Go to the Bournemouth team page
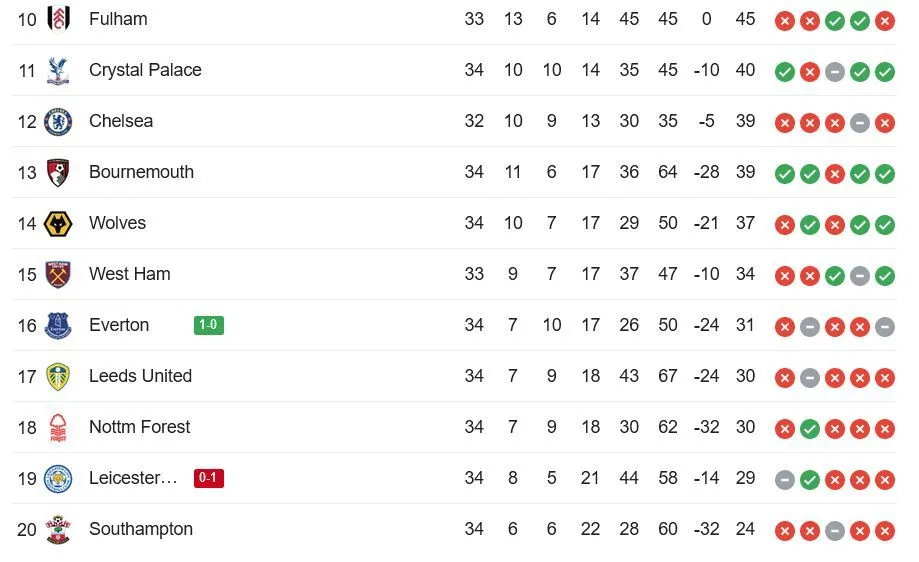Viewport: 919px width, 562px height. tap(141, 172)
